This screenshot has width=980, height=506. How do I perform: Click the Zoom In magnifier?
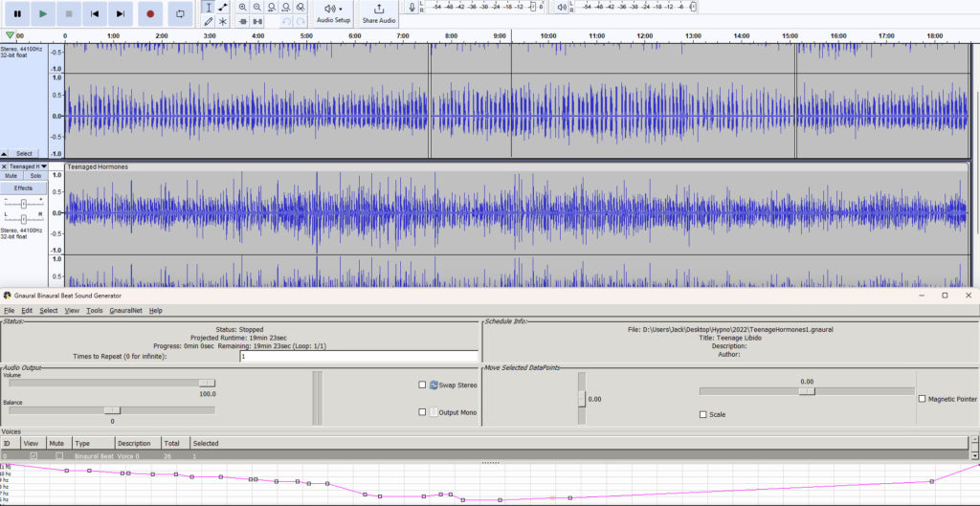pyautogui.click(x=242, y=7)
